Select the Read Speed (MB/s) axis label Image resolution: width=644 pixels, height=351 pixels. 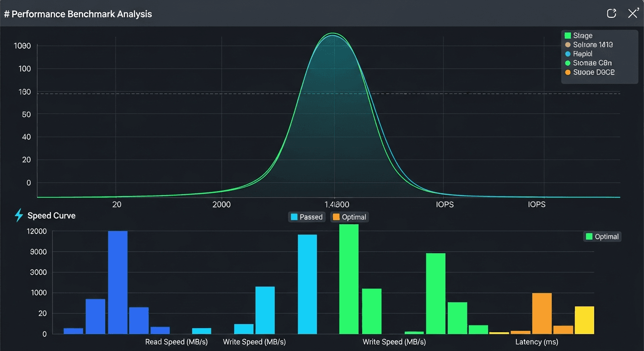tap(176, 341)
